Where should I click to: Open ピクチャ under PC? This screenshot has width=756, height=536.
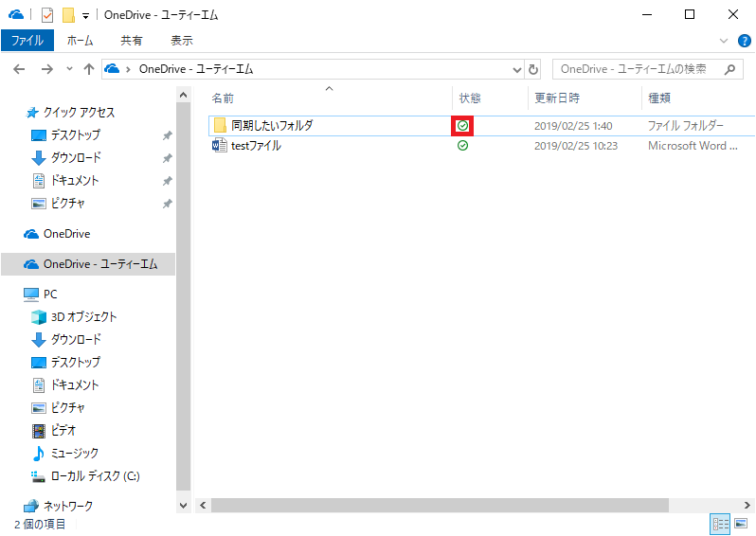click(x=68, y=408)
